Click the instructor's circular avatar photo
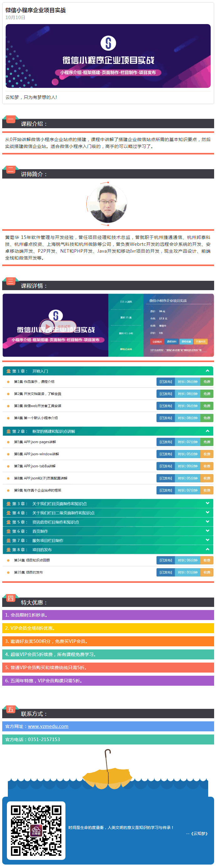216x868 pixels. (x=108, y=204)
